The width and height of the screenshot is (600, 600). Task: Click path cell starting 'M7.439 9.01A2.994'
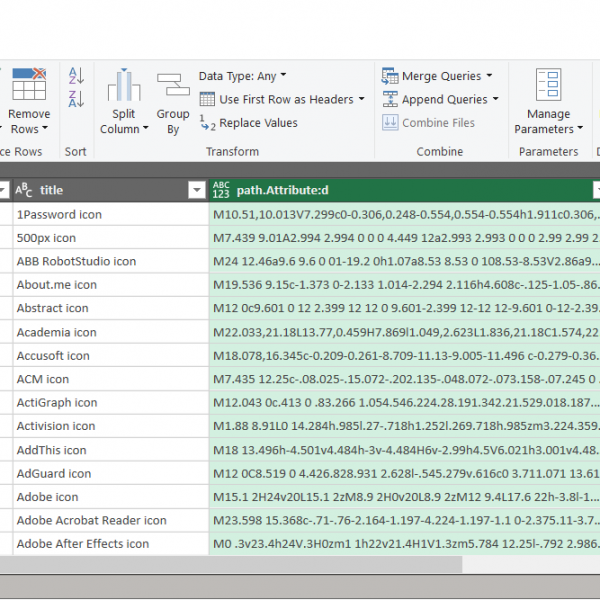tap(405, 238)
